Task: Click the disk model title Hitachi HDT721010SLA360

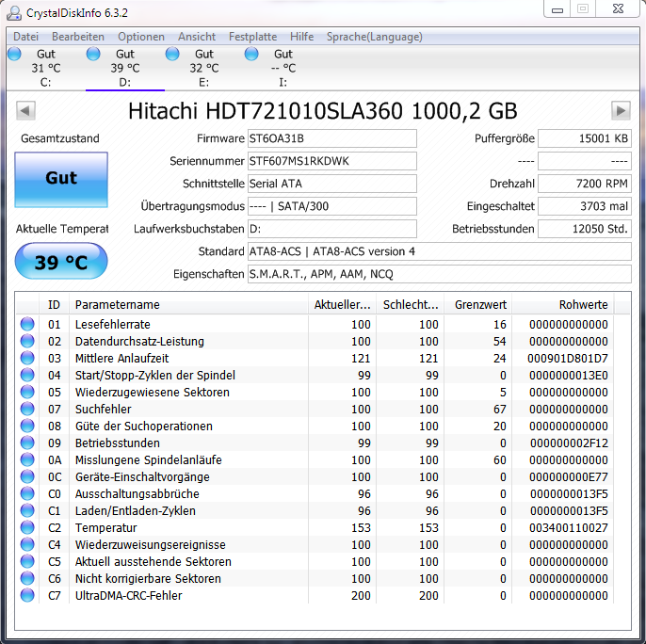Action: pos(323,111)
